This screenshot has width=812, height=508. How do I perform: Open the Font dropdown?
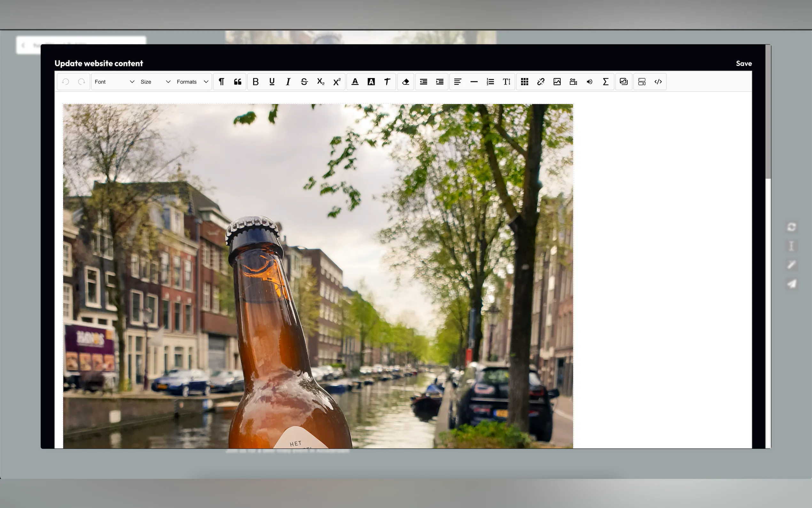click(114, 82)
